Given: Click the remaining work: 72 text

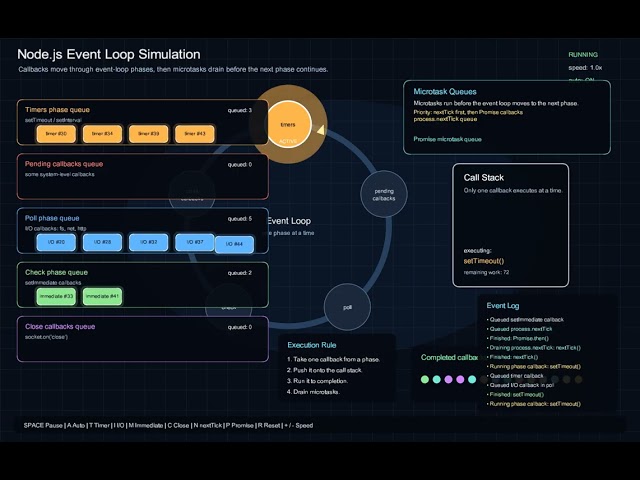Looking at the screenshot, I should pyautogui.click(x=486, y=272).
